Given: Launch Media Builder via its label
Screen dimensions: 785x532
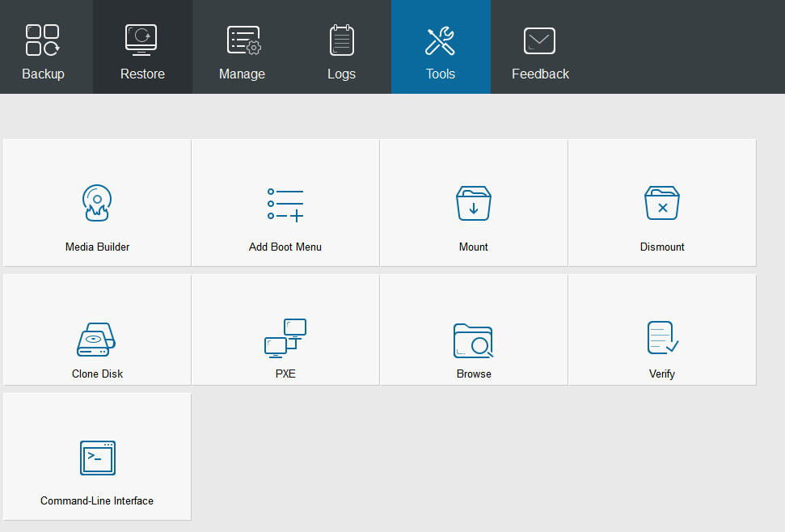Looking at the screenshot, I should point(97,247).
